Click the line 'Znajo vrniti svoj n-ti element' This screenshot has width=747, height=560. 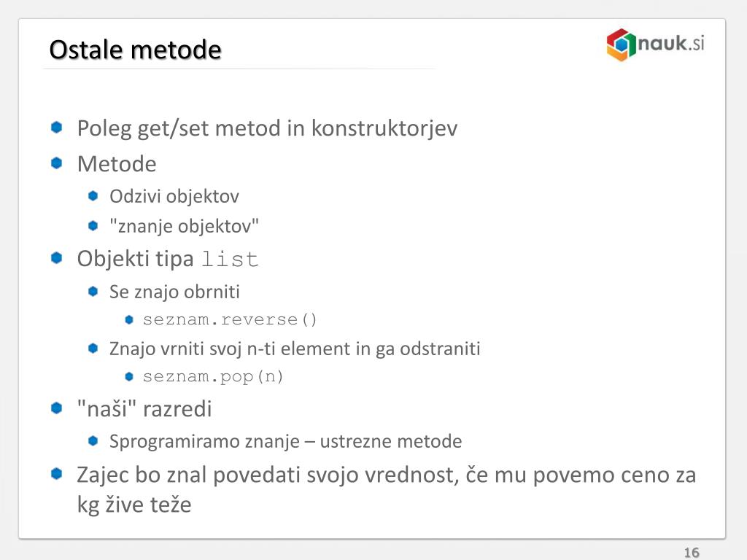coord(295,349)
